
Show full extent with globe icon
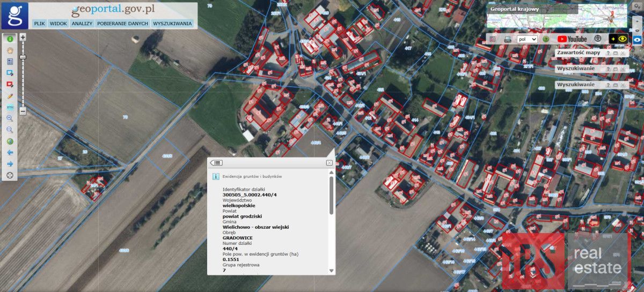(x=10, y=141)
